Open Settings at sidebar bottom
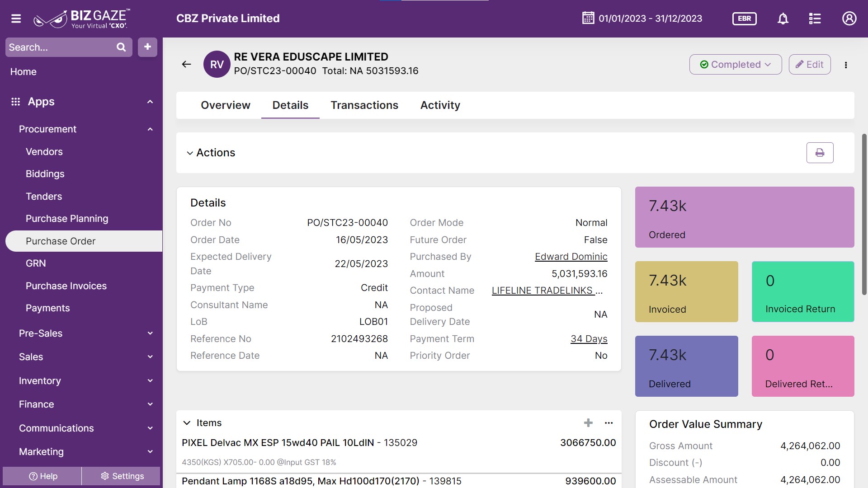868x488 pixels. 122,476
